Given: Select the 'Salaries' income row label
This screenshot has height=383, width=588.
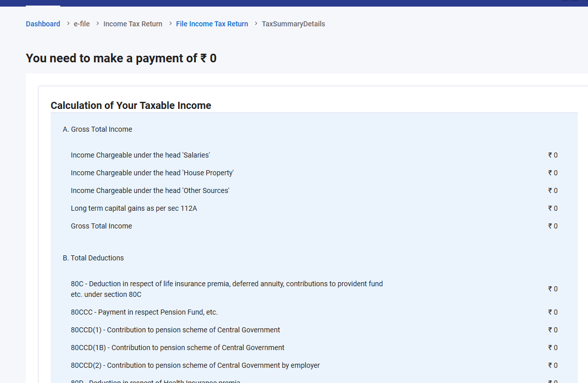Looking at the screenshot, I should [140, 155].
